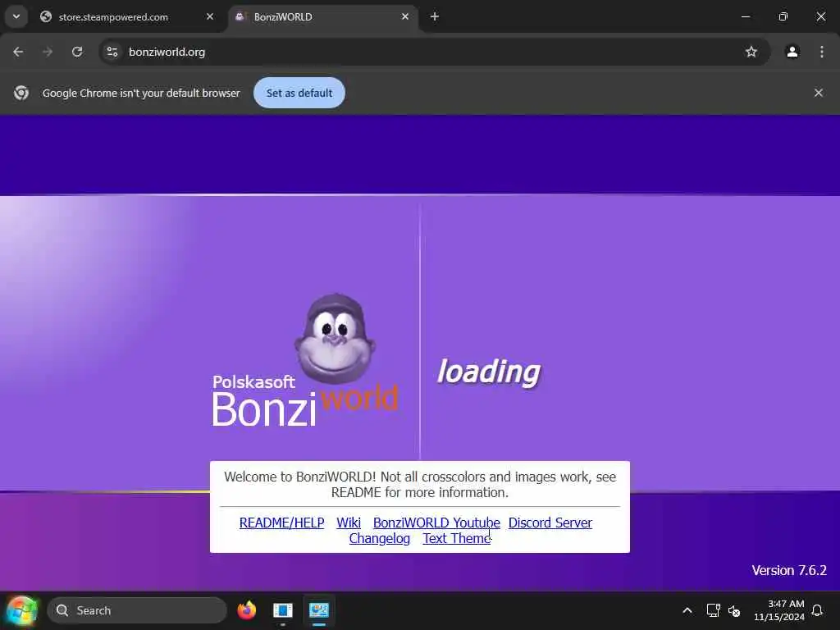The image size is (840, 630).
Task: Click the taskbar Search box
Action: tap(137, 610)
